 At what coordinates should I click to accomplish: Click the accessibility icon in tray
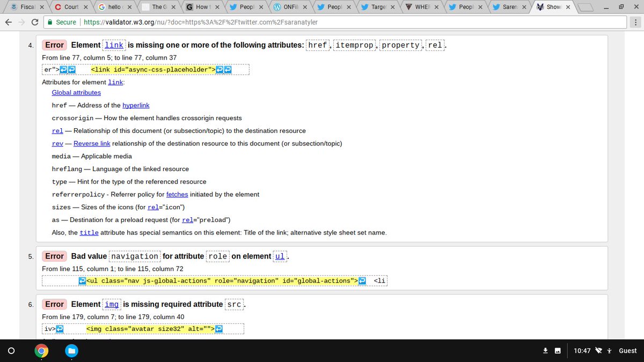click(x=609, y=351)
